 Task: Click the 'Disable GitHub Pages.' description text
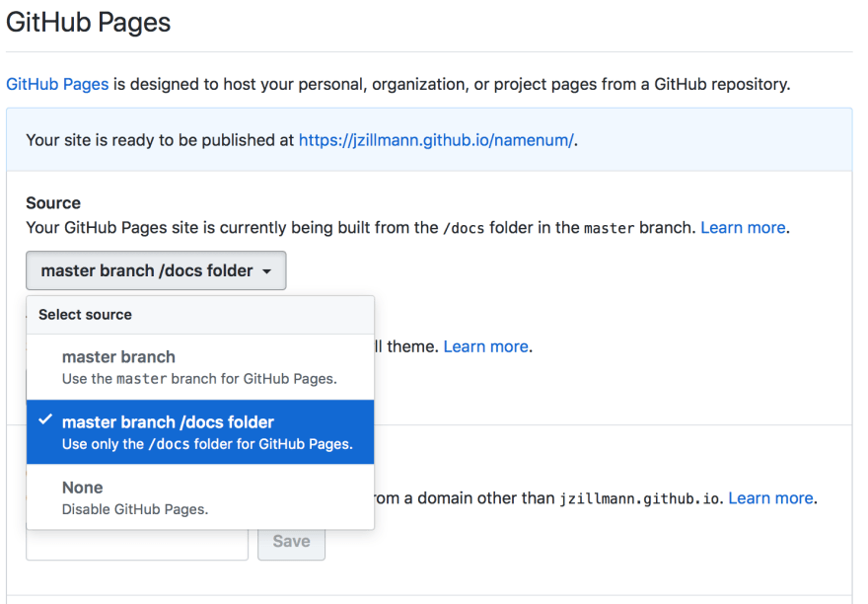tap(135, 509)
